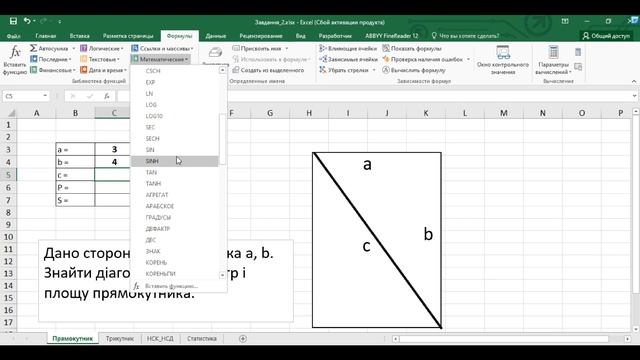The height and width of the screenshot is (360, 640).
Task: Customize Quick Access Toolbar dropdown
Action: (x=60, y=21)
